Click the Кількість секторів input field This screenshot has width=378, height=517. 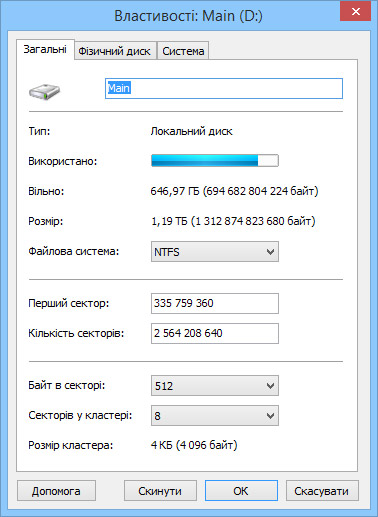[215, 333]
